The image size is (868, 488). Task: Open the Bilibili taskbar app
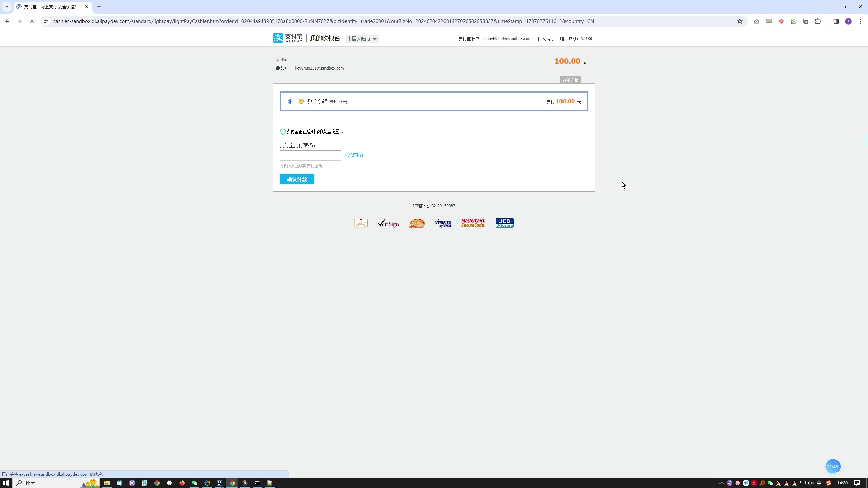[x=119, y=483]
